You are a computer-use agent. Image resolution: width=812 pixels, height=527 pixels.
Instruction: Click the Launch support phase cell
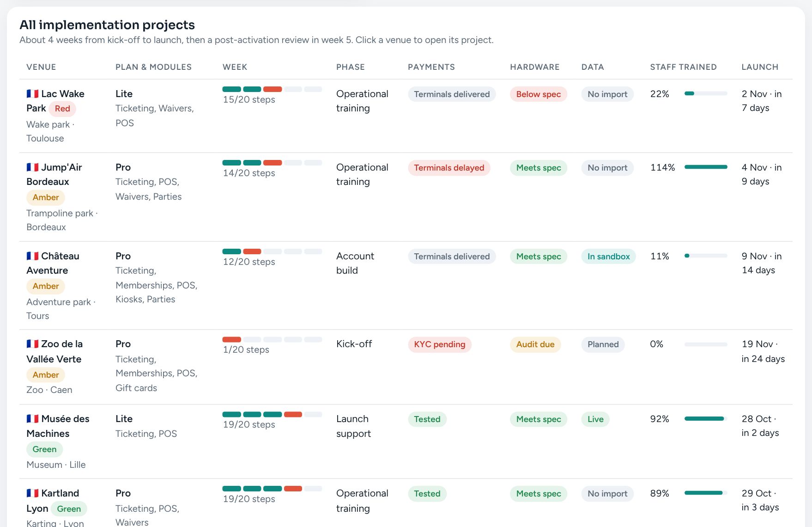(353, 426)
